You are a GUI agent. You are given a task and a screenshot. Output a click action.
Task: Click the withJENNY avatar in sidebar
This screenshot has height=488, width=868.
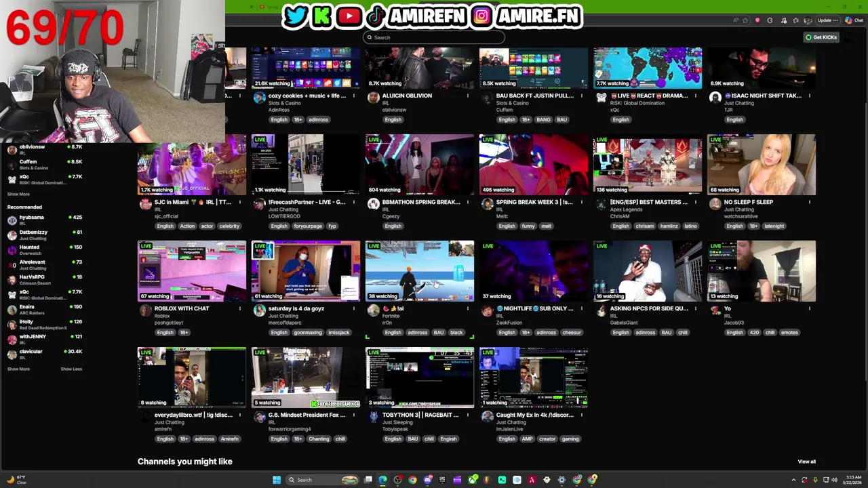click(x=12, y=340)
